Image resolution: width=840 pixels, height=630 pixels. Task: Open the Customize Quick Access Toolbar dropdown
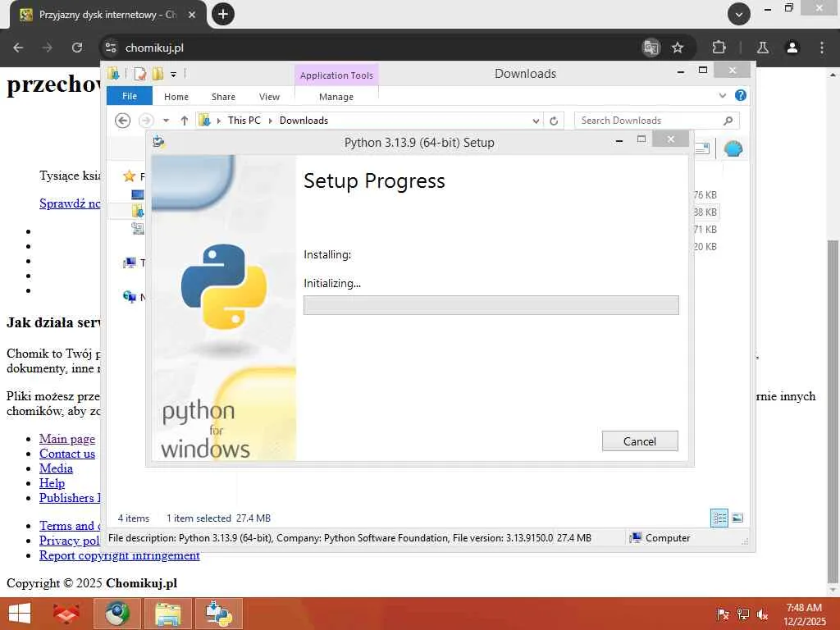173,74
